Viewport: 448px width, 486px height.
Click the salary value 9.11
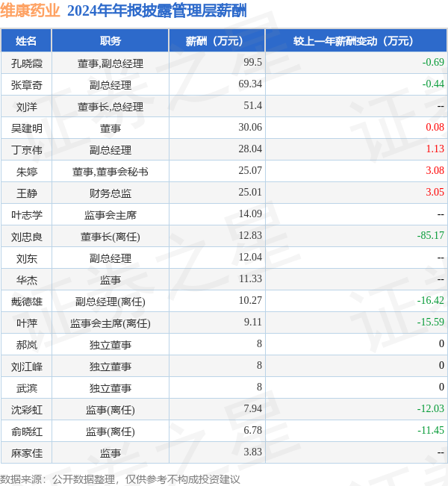[252, 322]
